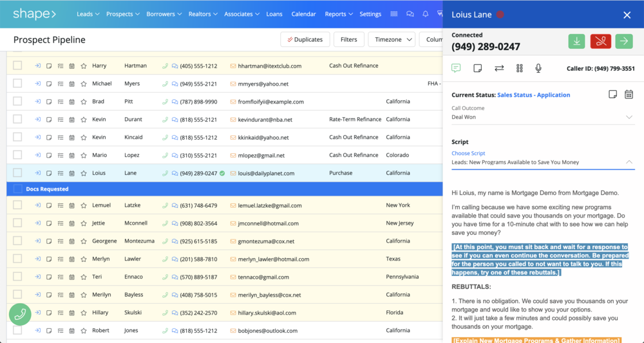Select the Teri Ennaco row checkbox
Screen dimensions: 644x343
[17, 277]
